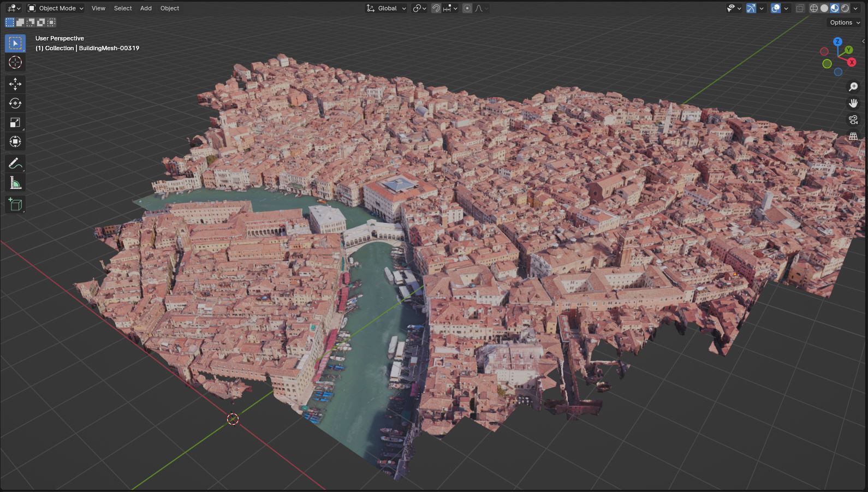868x492 pixels.
Task: Open the Add menu
Action: (146, 8)
